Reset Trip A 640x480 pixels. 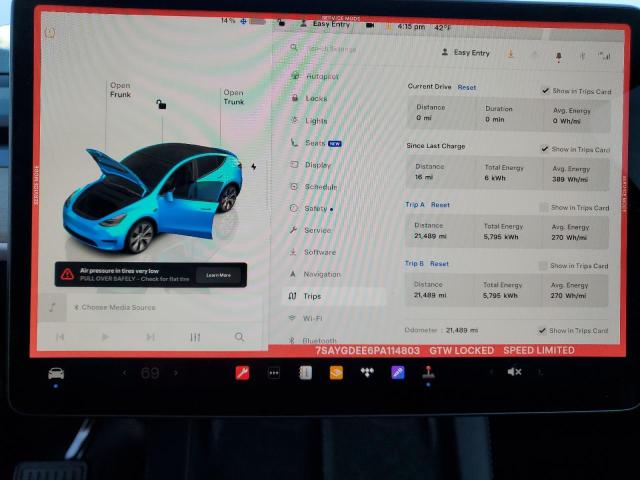tap(440, 205)
